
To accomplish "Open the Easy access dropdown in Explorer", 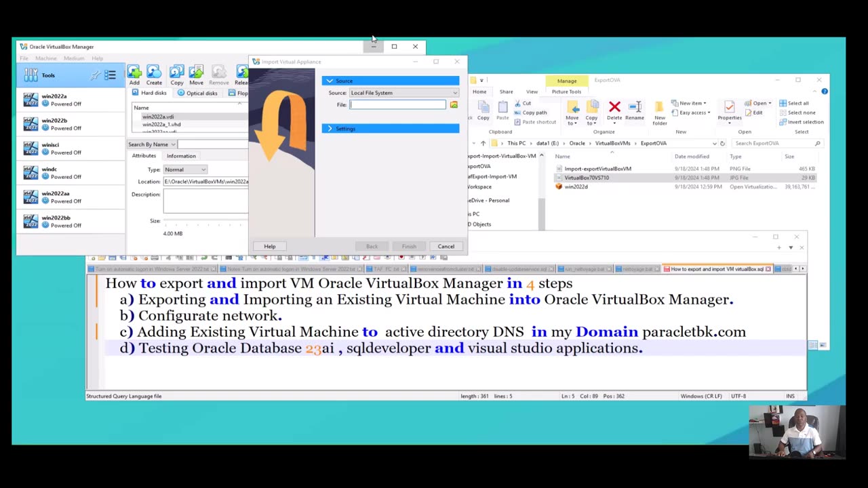I will pyautogui.click(x=690, y=113).
